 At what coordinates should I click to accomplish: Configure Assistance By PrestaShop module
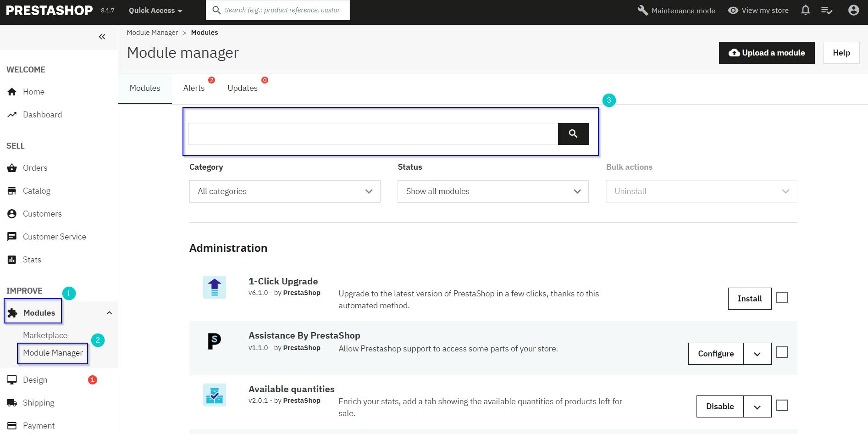coord(716,354)
